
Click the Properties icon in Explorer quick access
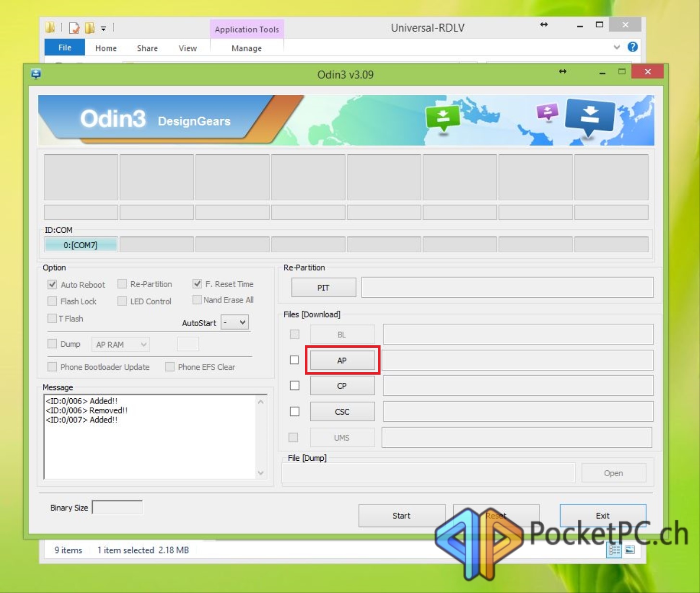click(74, 28)
